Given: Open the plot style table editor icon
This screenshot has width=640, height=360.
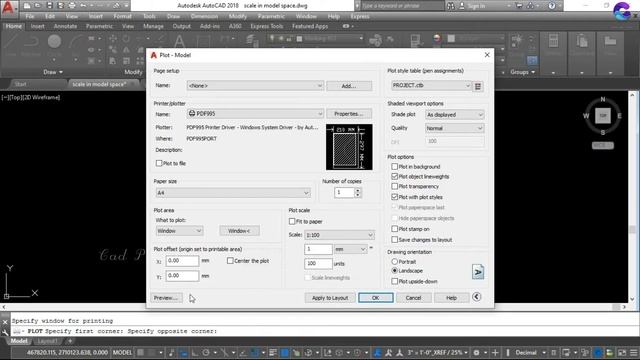Looking at the screenshot, I should [x=478, y=86].
